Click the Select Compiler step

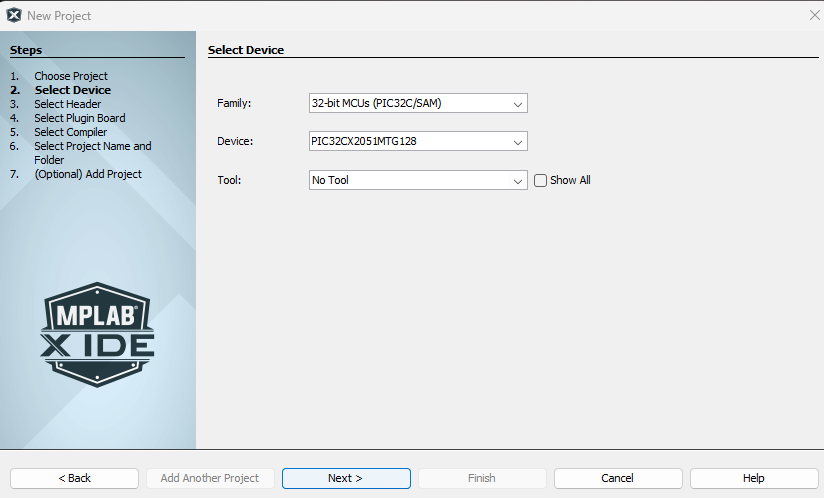[71, 132]
